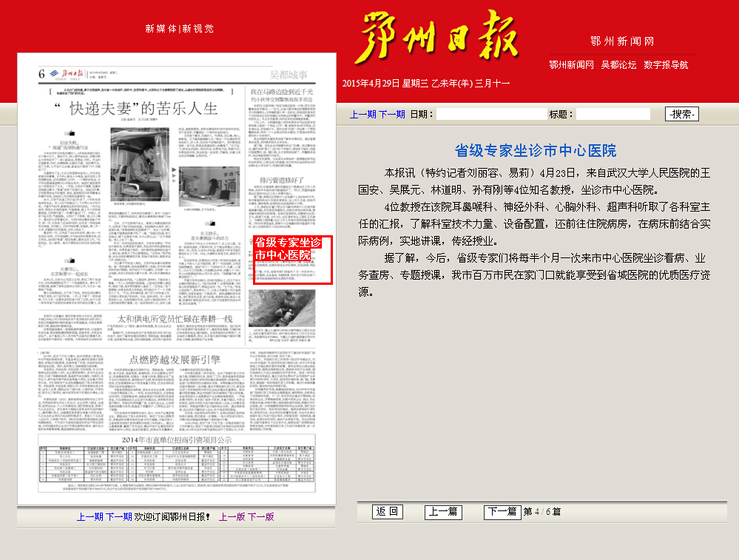Viewport: 739px width, 560px height.
Task: Click the 上一篇 previous article button
Action: coord(443,512)
